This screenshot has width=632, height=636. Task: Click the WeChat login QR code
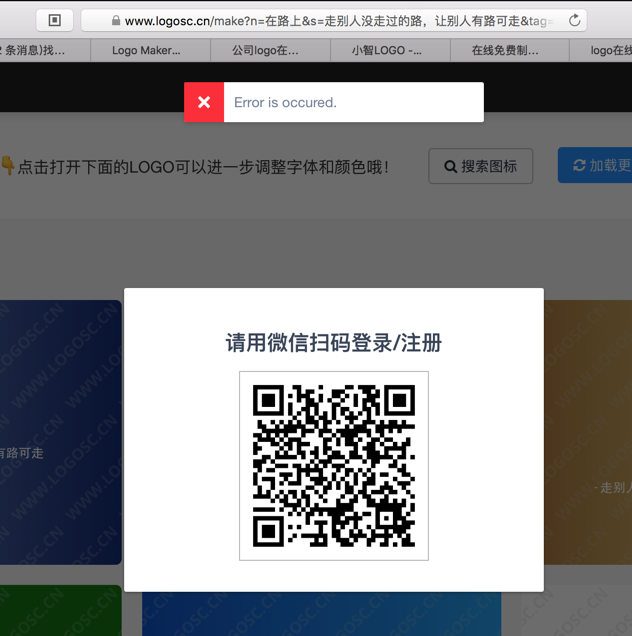coord(334,466)
